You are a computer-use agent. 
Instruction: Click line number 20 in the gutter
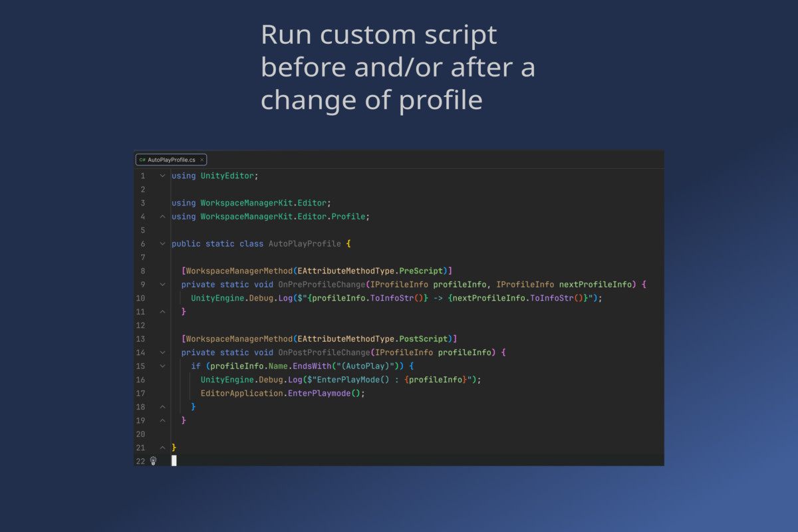coord(140,434)
